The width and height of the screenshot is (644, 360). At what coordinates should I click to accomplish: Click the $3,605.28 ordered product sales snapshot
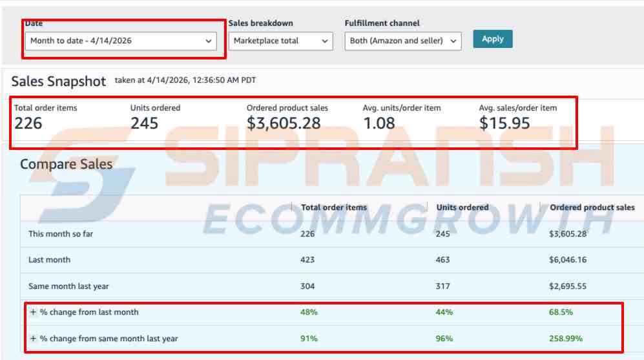(283, 123)
